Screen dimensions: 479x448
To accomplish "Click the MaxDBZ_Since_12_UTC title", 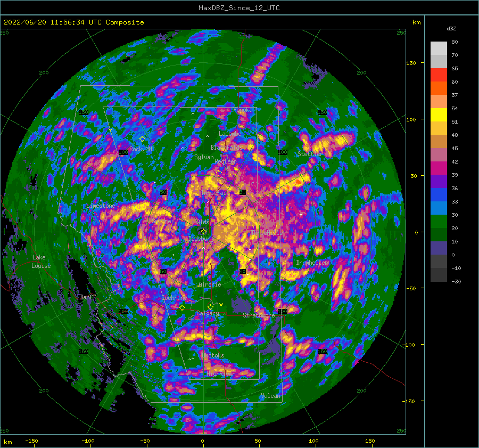I will 239,8.
